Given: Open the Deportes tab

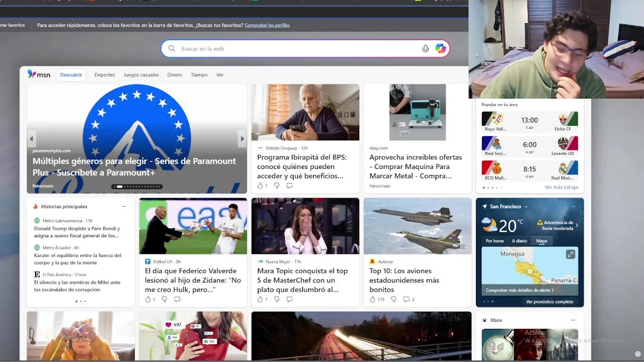Looking at the screenshot, I should coord(105,75).
